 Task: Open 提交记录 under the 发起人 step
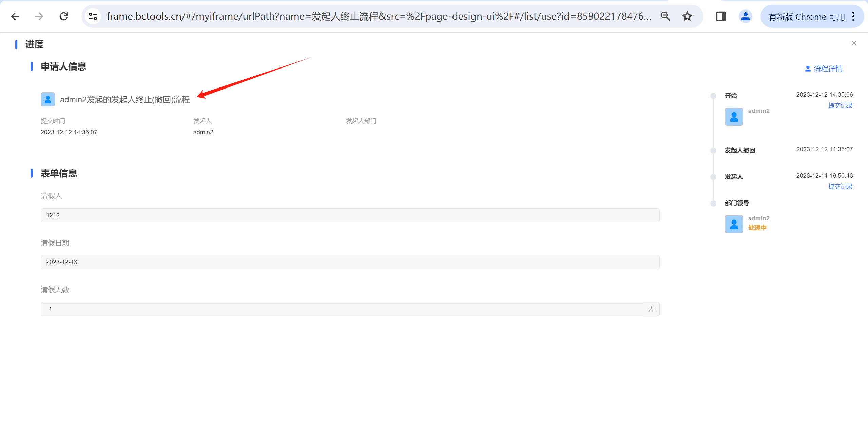[x=840, y=187]
